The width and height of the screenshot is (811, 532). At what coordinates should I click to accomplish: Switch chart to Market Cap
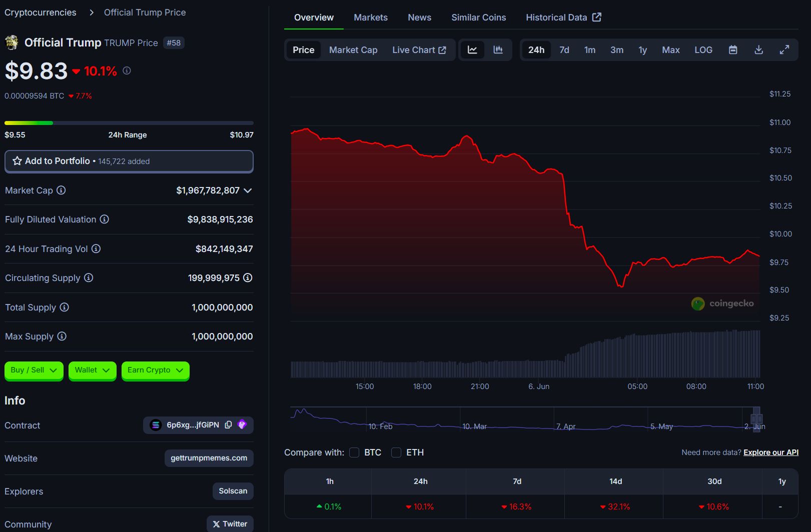click(353, 49)
